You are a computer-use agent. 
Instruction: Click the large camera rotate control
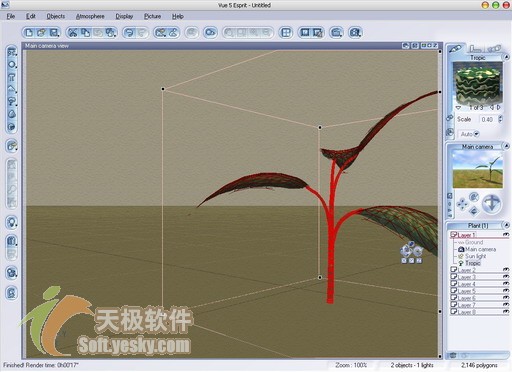[491, 203]
